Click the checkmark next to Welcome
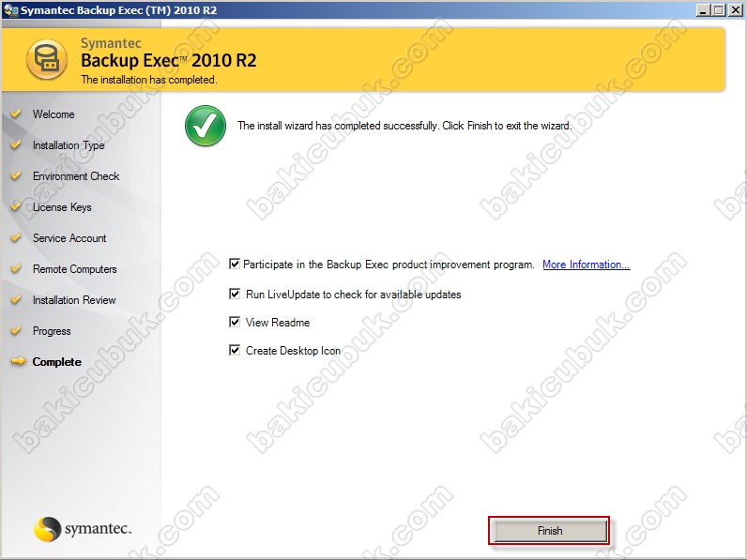 point(16,114)
